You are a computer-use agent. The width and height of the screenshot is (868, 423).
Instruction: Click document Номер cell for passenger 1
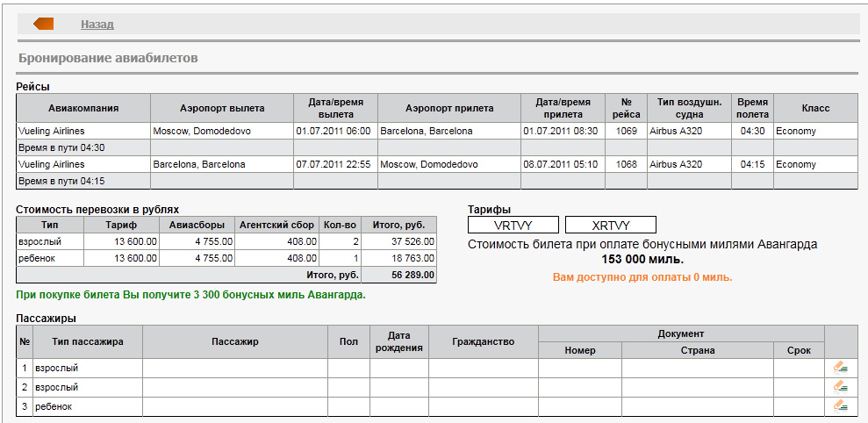579,368
